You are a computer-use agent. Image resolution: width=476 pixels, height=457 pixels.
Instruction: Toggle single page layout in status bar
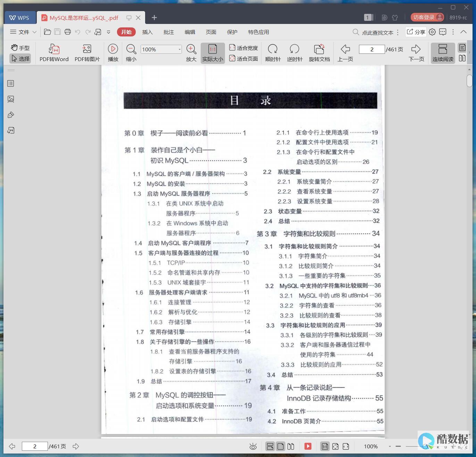(281, 446)
